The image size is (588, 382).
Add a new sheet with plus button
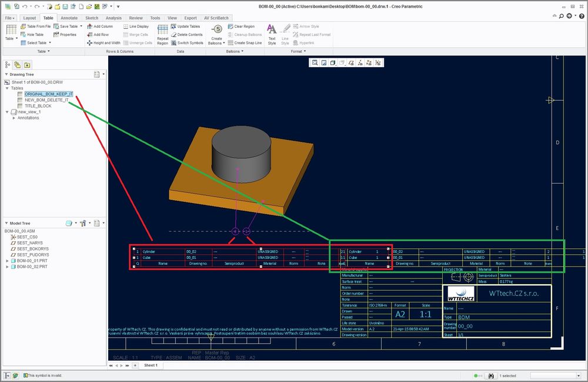click(135, 365)
